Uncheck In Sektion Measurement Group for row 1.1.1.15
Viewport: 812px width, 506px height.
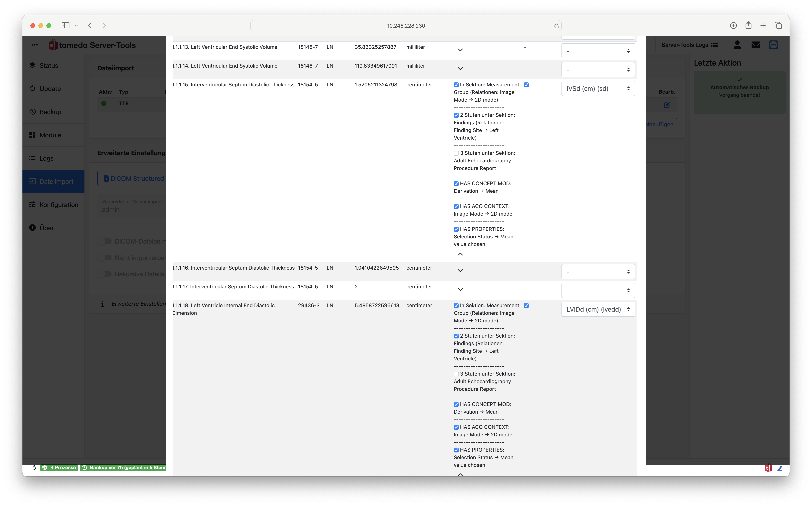click(456, 85)
